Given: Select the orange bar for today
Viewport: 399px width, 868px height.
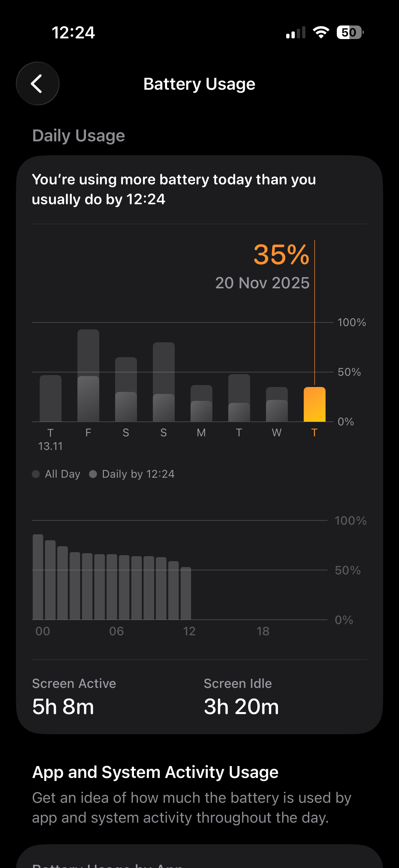Looking at the screenshot, I should (x=314, y=404).
